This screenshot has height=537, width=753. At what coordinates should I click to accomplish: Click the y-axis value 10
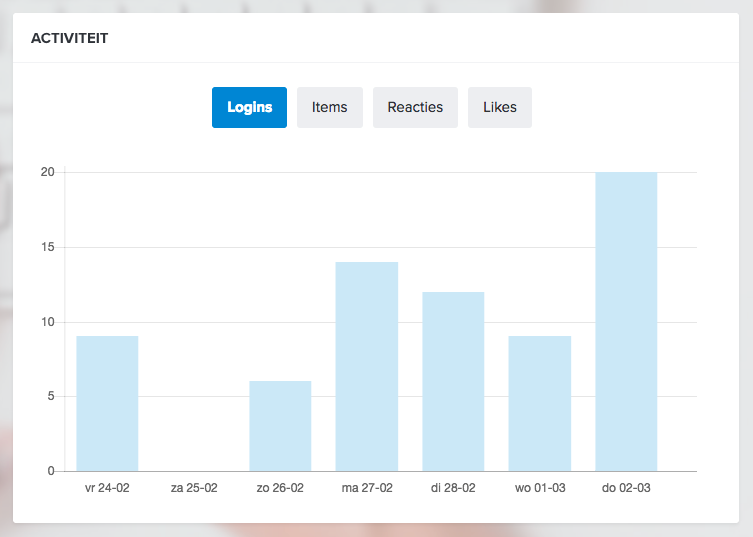click(48, 322)
